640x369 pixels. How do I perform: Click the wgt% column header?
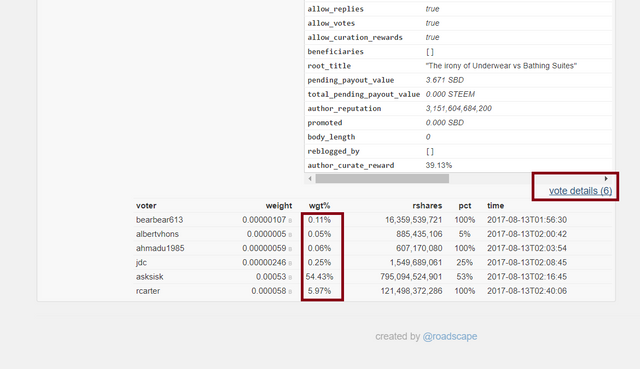[x=319, y=206]
